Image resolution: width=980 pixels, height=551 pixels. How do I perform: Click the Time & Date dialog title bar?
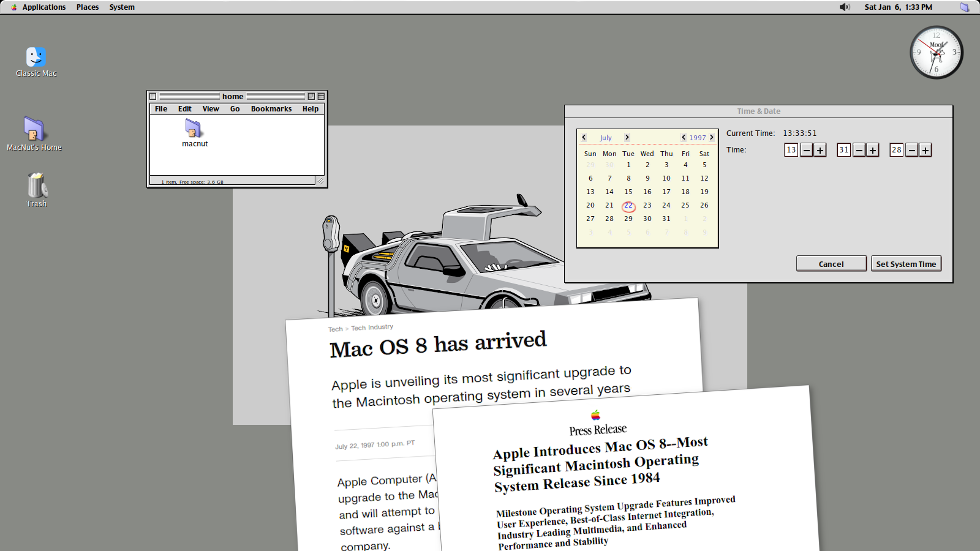pos(758,111)
